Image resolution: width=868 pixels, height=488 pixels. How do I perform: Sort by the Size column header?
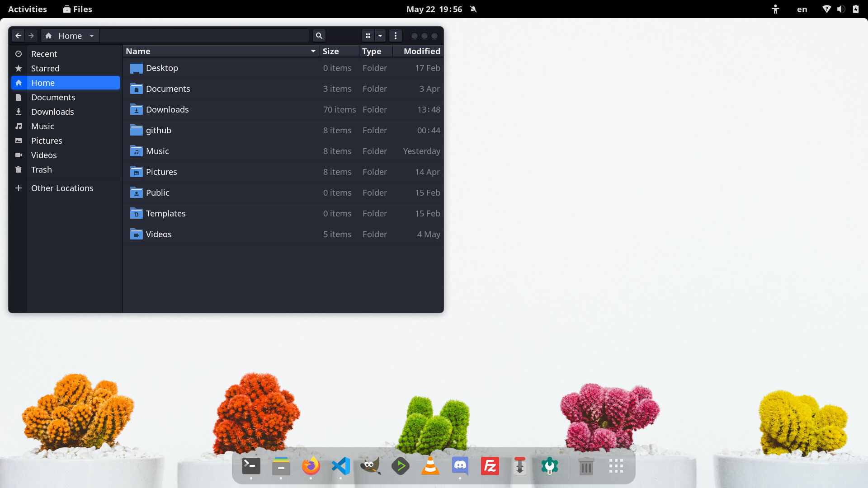(340, 51)
